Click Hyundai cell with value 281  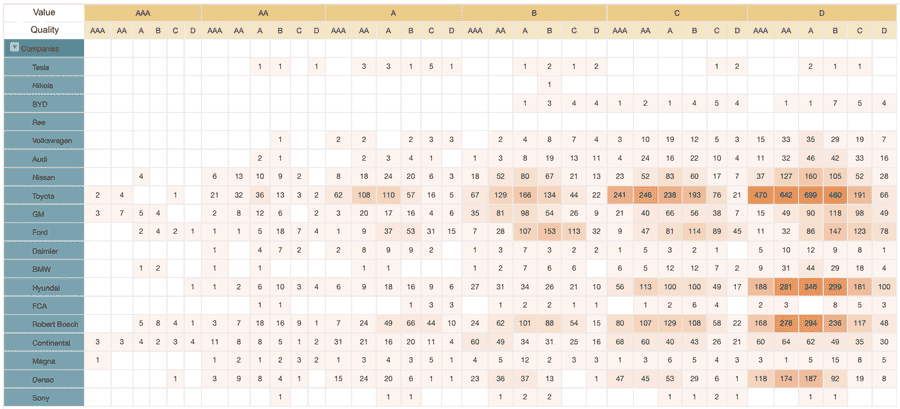(x=786, y=287)
